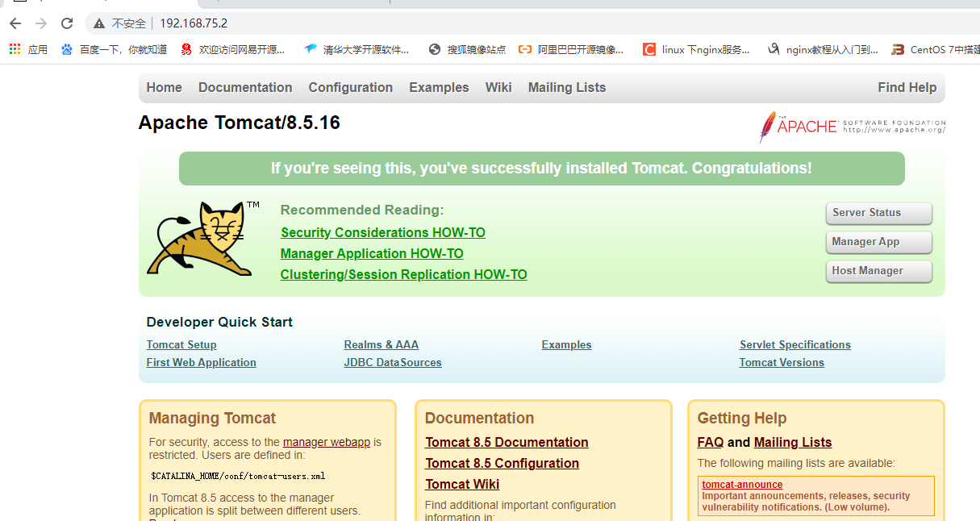
Task: Open the Examples navigation bar item
Action: [439, 87]
